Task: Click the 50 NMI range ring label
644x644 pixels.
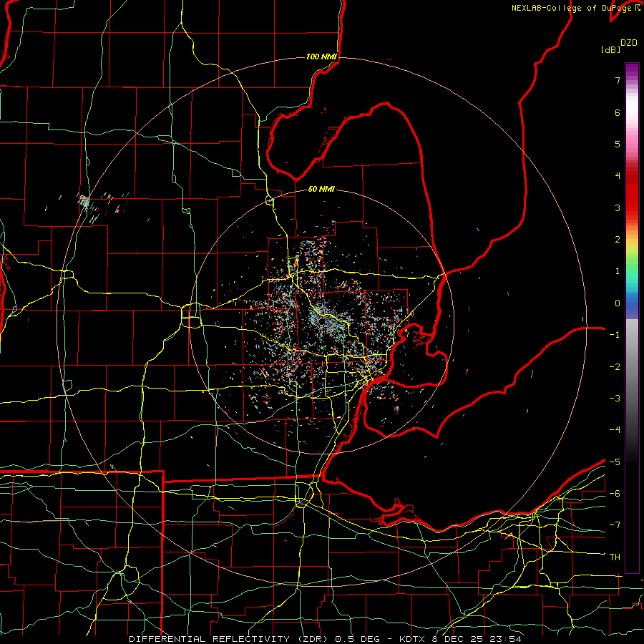Action: (321, 189)
